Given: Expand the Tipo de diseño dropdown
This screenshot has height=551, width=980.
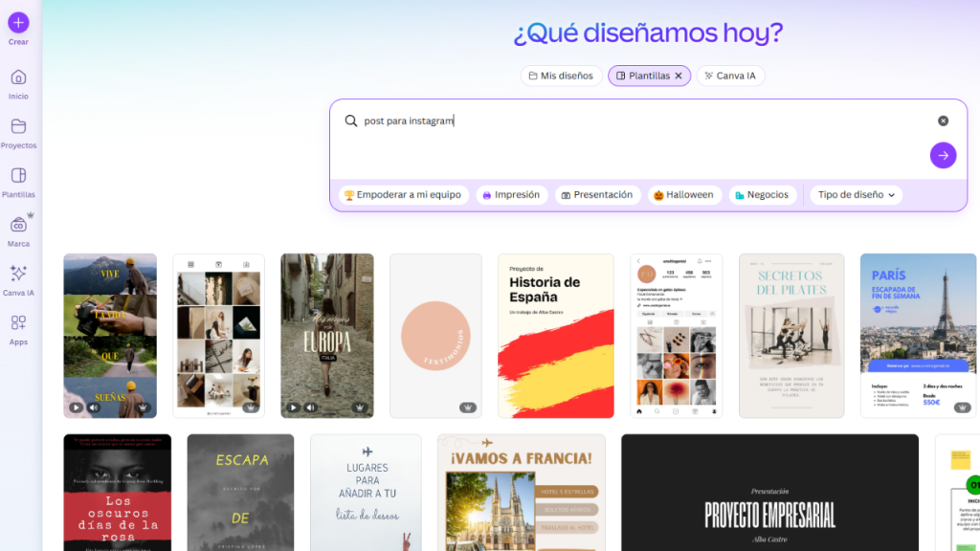Looking at the screenshot, I should coord(856,195).
